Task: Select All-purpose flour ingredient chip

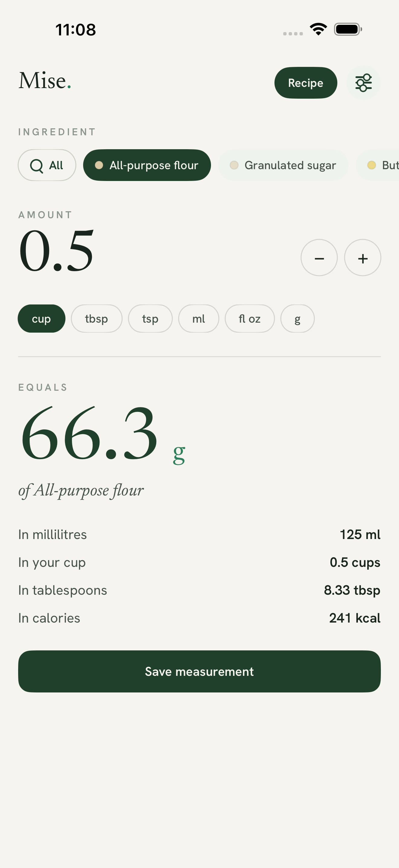Action: pyautogui.click(x=147, y=165)
